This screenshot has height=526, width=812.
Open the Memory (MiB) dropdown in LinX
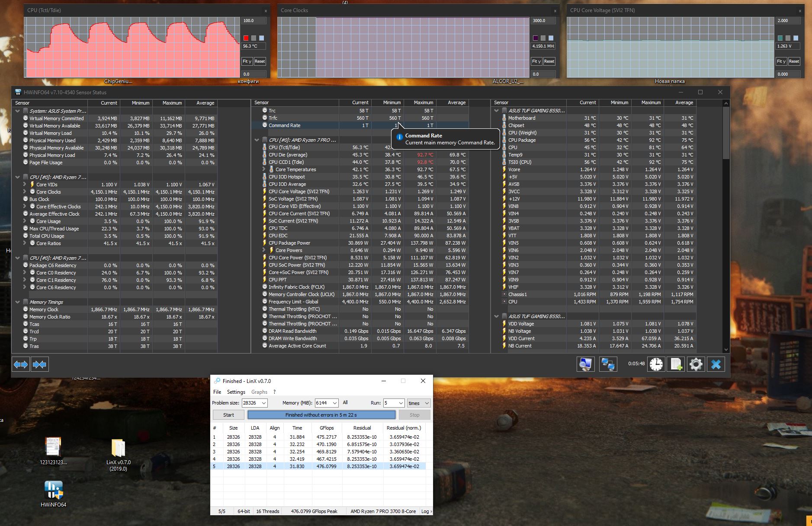point(334,403)
